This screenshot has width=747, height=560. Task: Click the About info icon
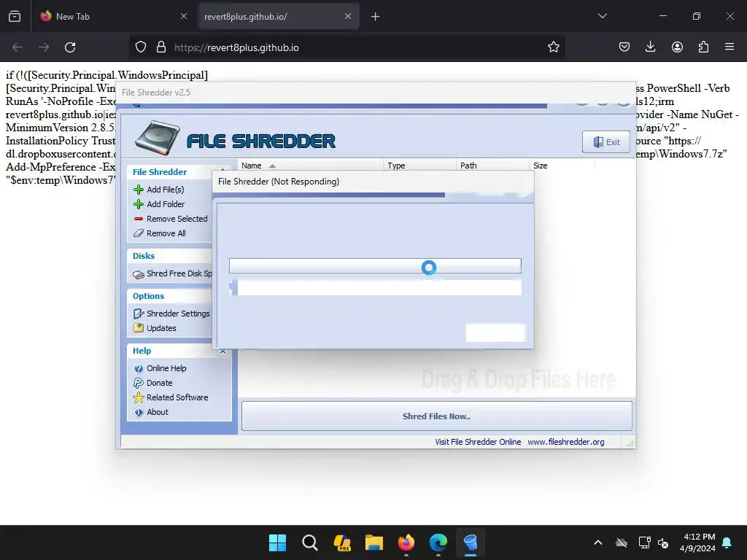click(139, 412)
